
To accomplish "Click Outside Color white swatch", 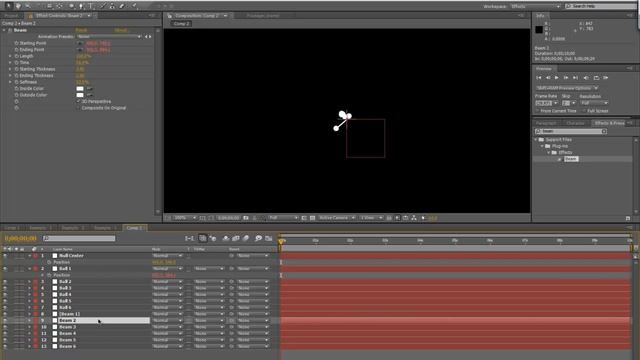I will pyautogui.click(x=80, y=95).
